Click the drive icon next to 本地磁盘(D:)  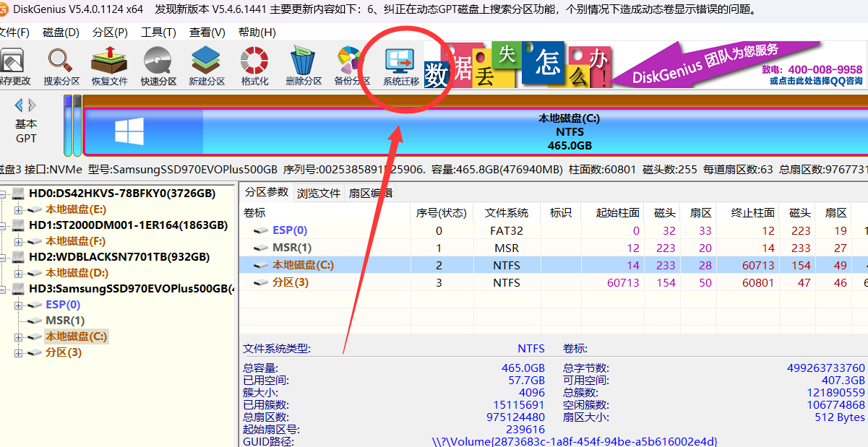point(35,274)
